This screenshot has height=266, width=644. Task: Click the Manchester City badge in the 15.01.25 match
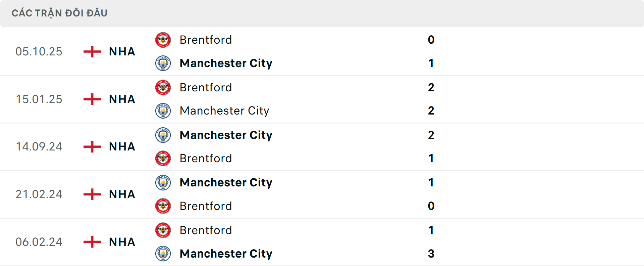[x=163, y=111]
